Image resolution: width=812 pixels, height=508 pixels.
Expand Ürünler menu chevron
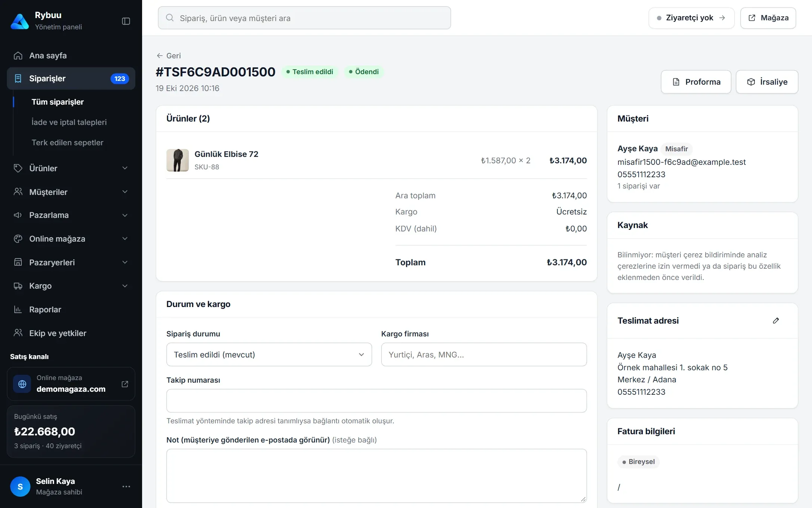[x=125, y=168]
